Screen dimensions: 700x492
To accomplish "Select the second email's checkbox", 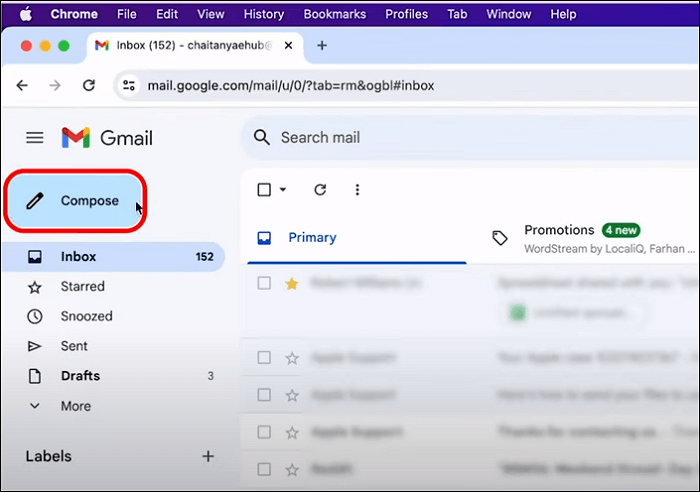I will point(264,357).
